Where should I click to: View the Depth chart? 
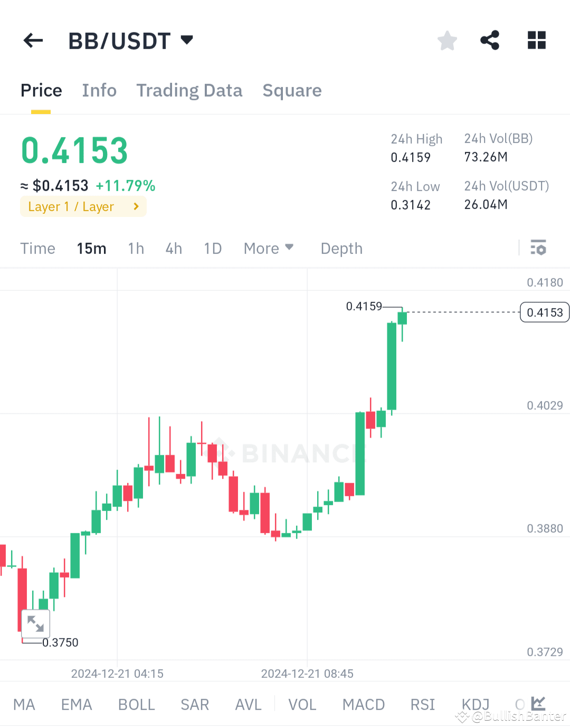(x=341, y=248)
